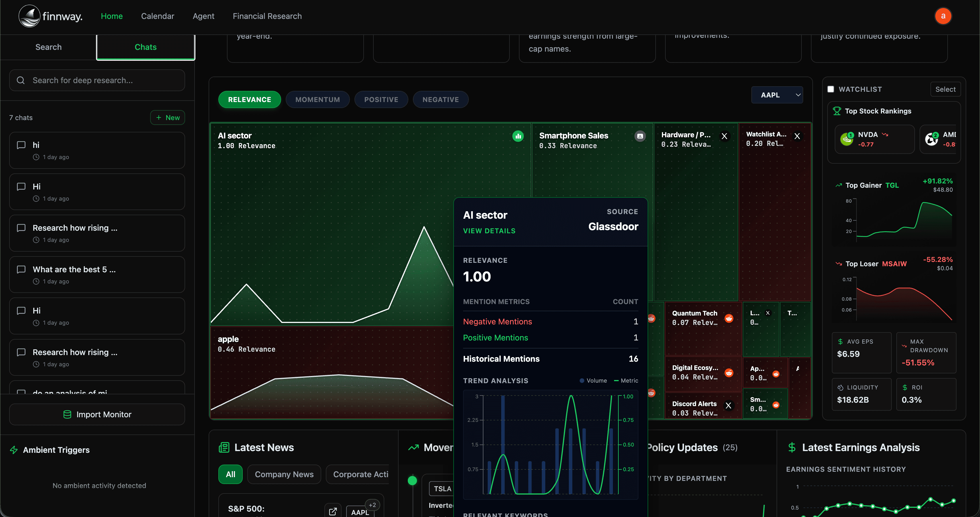
Task: Click the X icon on Hardware tile
Action: pos(724,136)
